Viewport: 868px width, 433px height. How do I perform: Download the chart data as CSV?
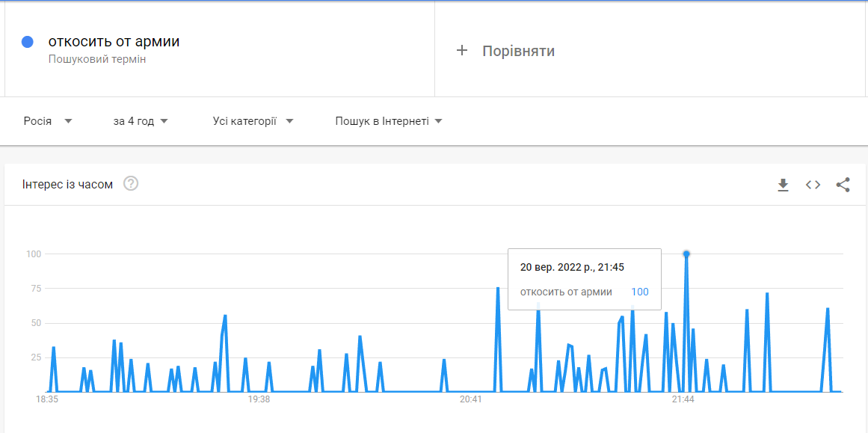tap(783, 185)
